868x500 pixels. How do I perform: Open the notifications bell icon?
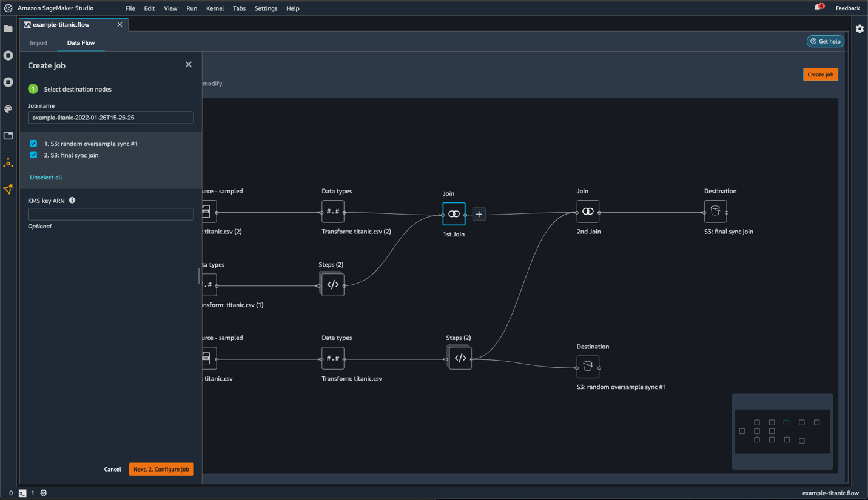point(818,8)
